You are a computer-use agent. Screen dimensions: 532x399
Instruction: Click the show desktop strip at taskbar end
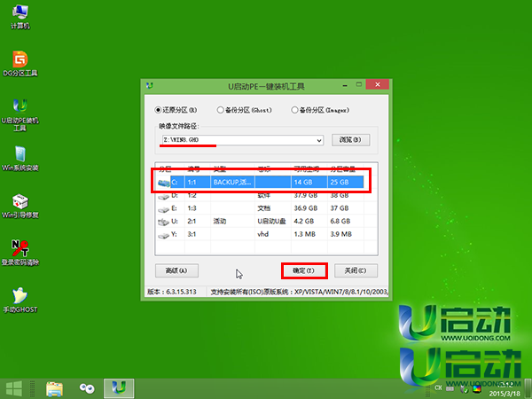(x=528, y=389)
